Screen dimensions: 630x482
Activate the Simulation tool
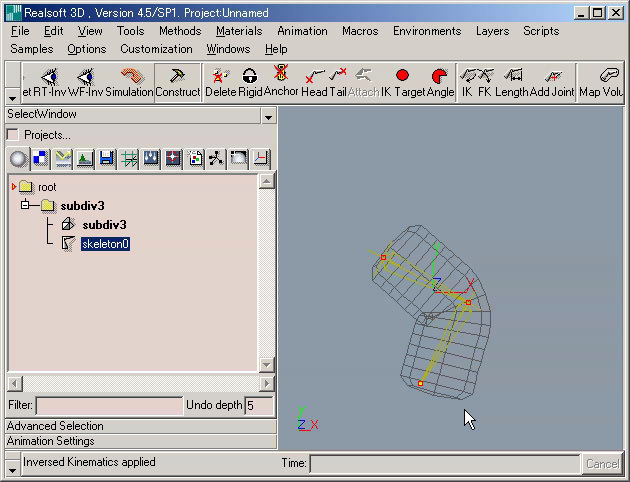coord(129,82)
